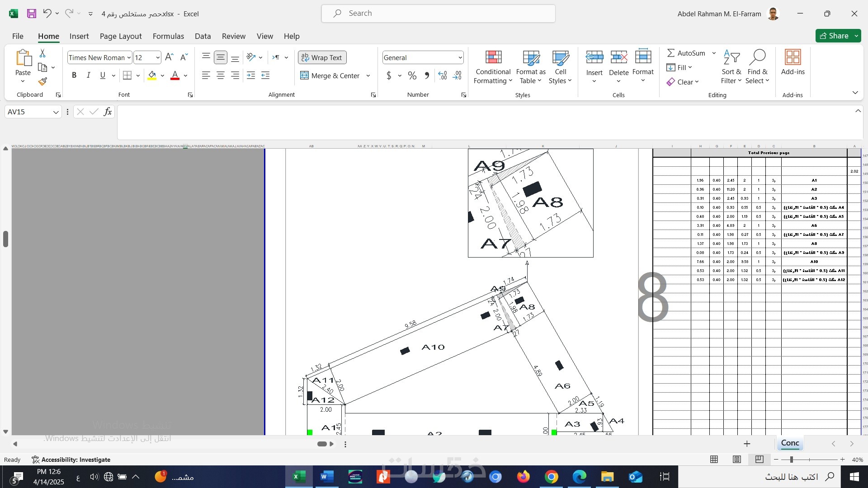The image size is (868, 488).
Task: Toggle Wrap Text
Action: point(322,57)
